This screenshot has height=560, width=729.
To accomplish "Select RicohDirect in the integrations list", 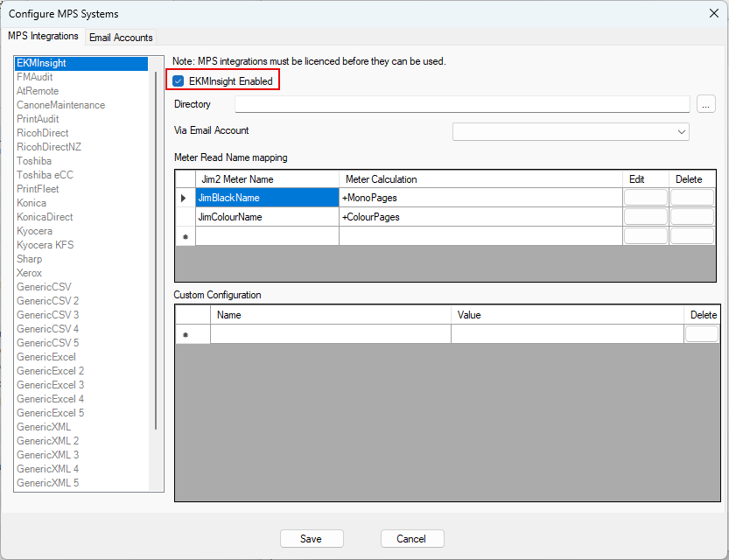I will pyautogui.click(x=81, y=133).
